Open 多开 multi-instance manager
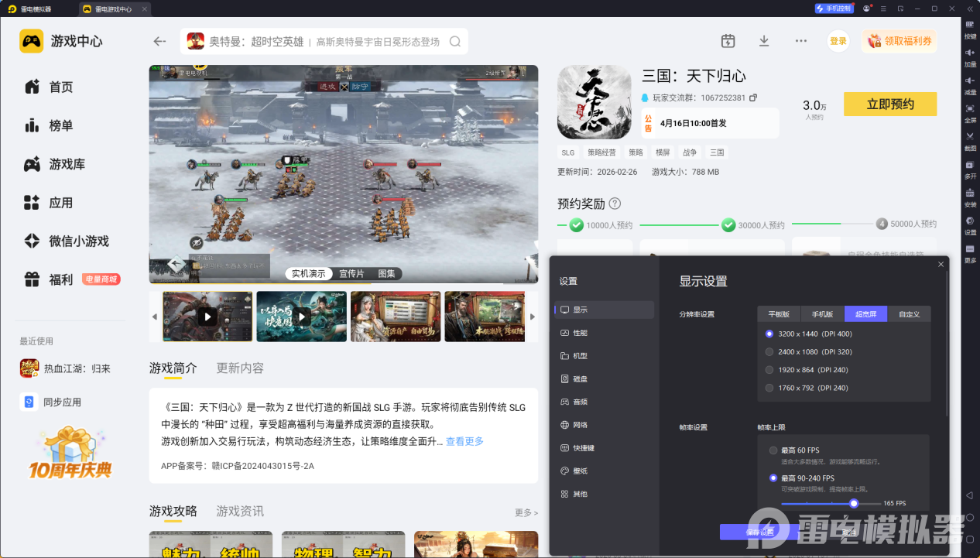Screen dimensions: 980x558 click(970, 169)
